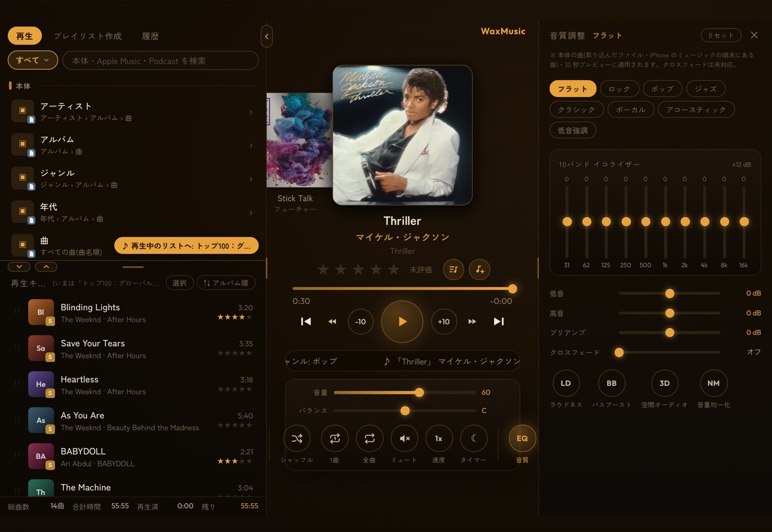Click the rewind icon

332,321
